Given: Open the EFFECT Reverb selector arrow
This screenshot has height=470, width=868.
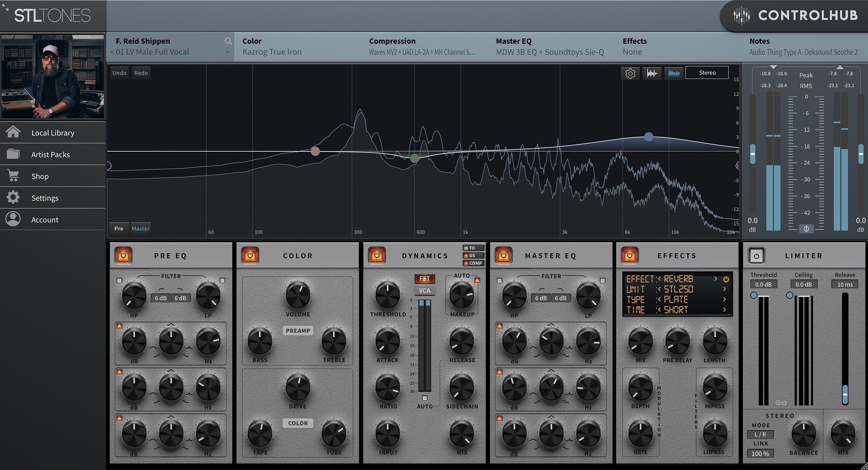Looking at the screenshot, I should coord(716,279).
